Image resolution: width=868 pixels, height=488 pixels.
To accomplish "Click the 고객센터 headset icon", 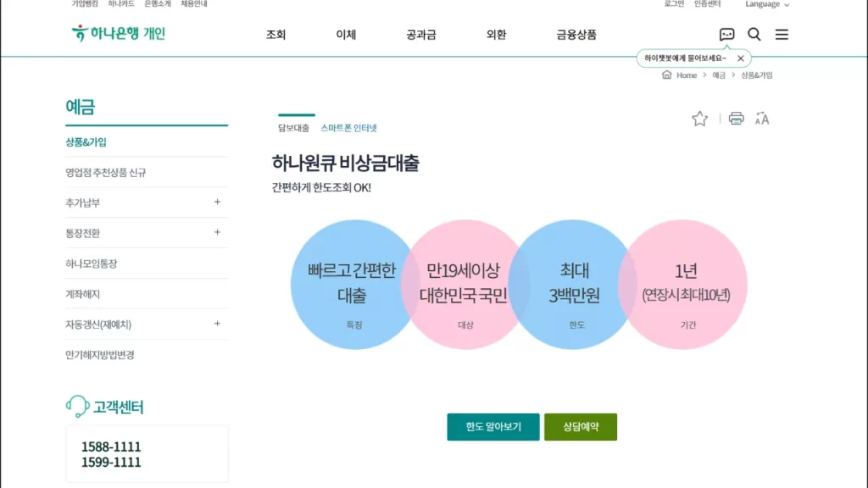I will click(x=77, y=407).
